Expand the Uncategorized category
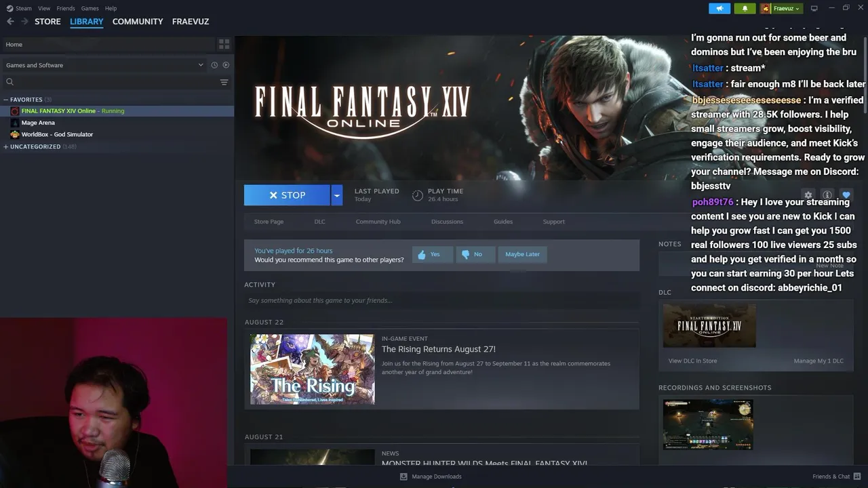 click(x=6, y=146)
